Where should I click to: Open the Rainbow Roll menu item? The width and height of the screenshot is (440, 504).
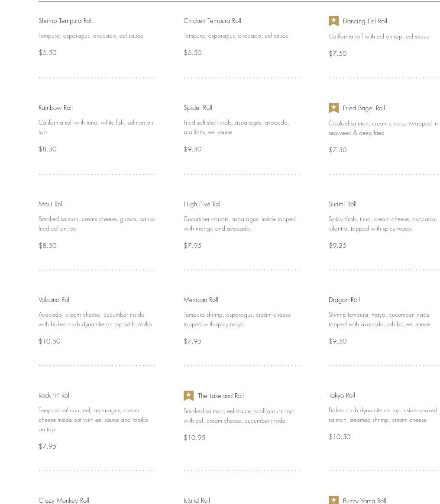55,108
